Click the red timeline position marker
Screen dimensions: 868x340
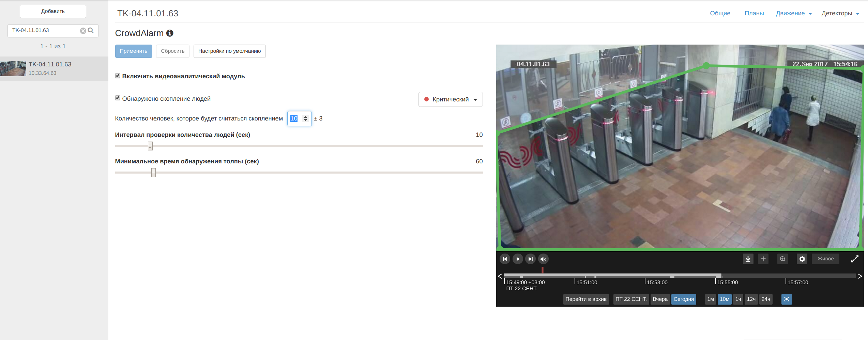(x=543, y=270)
